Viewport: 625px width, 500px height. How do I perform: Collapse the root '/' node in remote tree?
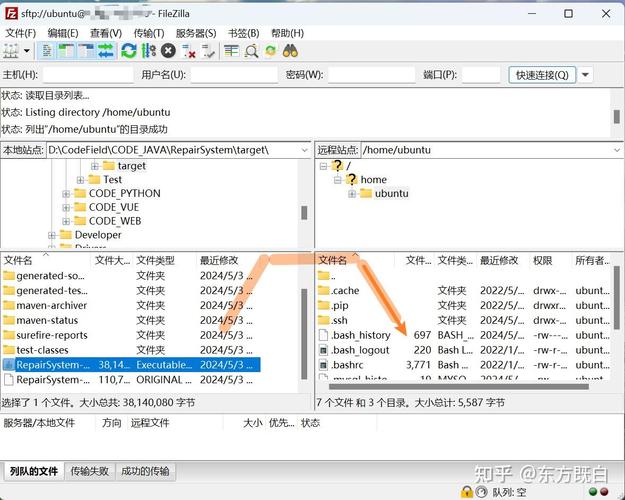[x=323, y=165]
